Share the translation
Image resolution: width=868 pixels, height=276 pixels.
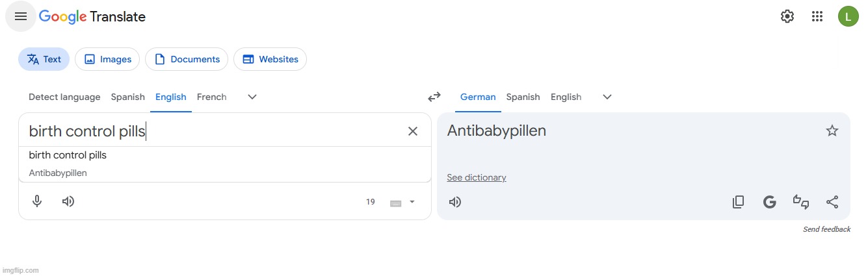832,202
